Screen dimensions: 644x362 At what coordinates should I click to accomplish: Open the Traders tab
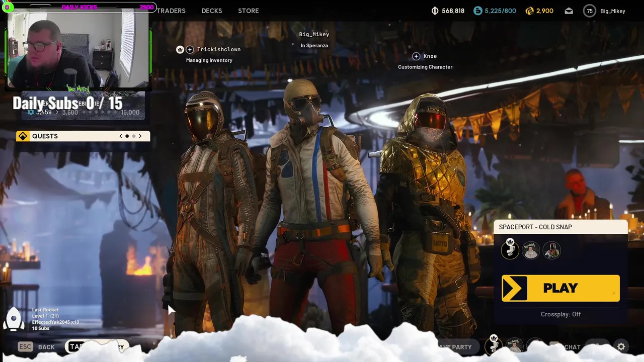171,11
